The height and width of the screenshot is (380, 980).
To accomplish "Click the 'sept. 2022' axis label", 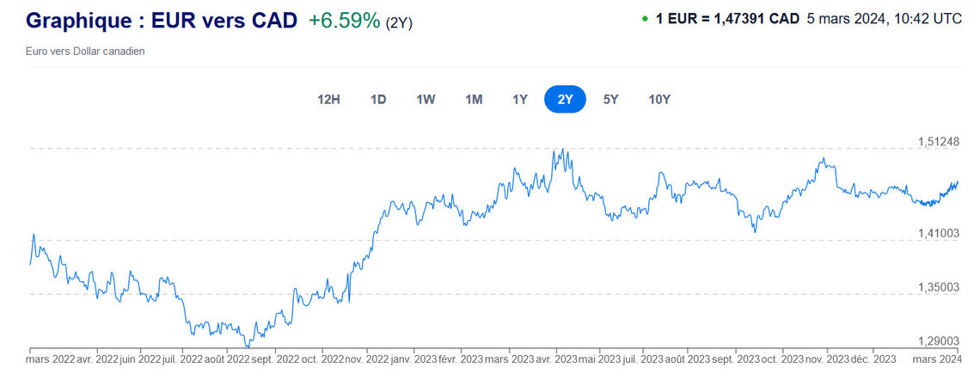I will coord(274,359).
